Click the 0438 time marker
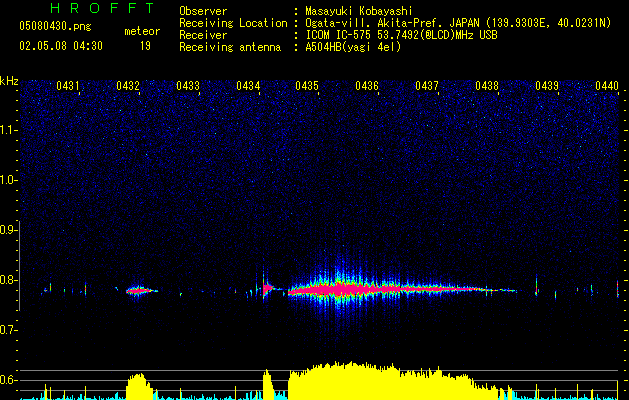The width and height of the screenshot is (629, 400). point(487,86)
